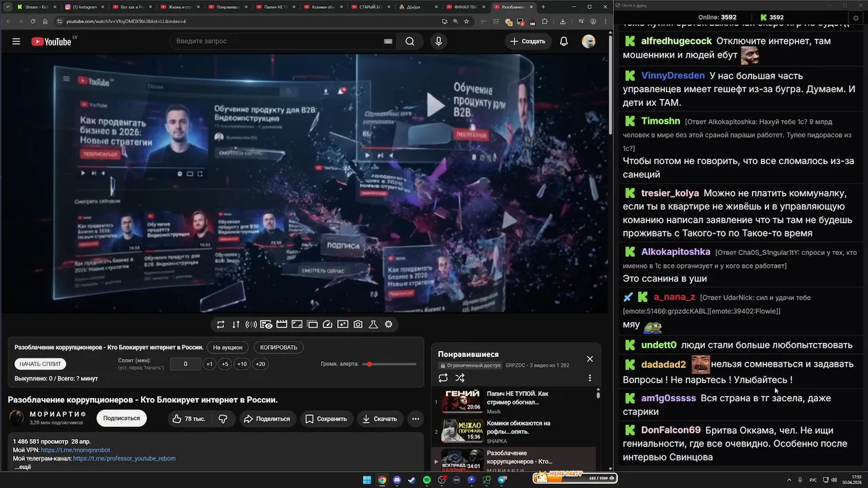Image resolution: width=868 pixels, height=488 pixels.
Task: Select playlist item Разоблачение коррупционеров
Action: pyautogui.click(x=513, y=460)
